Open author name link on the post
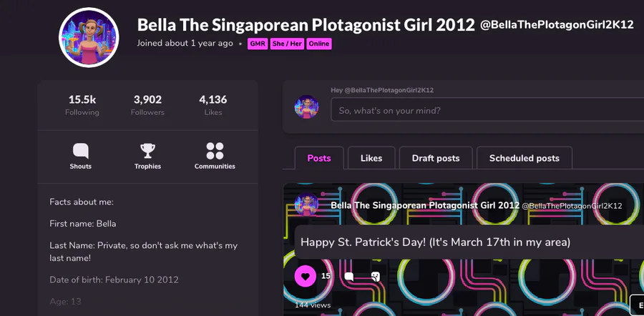 [425, 205]
